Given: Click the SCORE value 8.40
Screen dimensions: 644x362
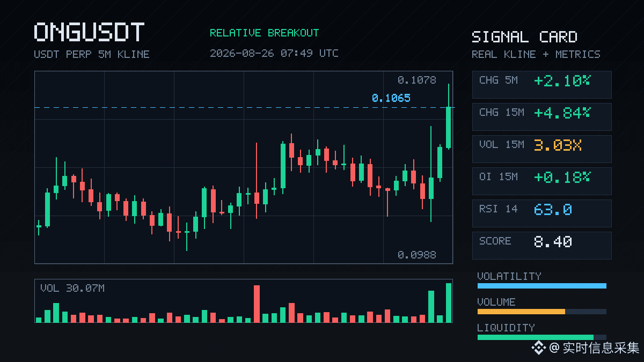Looking at the screenshot, I should pos(553,241).
